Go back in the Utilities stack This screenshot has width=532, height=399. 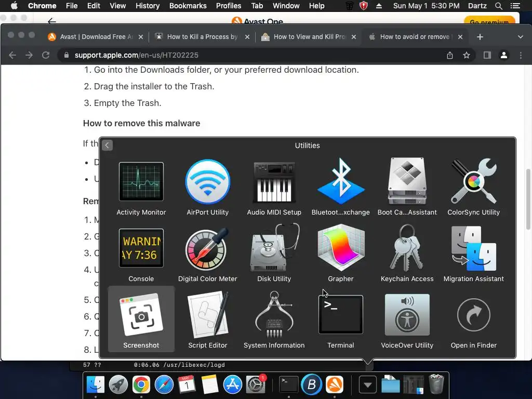coord(107,145)
